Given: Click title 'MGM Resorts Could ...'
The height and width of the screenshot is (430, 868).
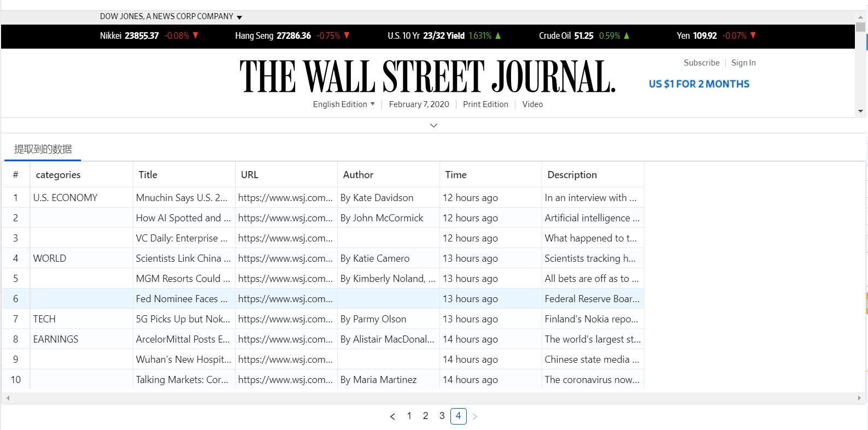Looking at the screenshot, I should tap(183, 279).
